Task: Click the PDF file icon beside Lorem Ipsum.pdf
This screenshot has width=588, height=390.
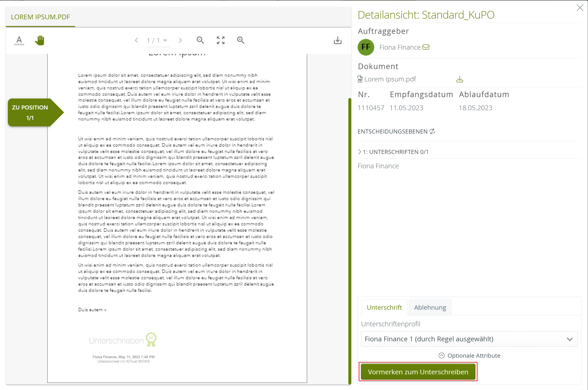Action: click(x=360, y=79)
